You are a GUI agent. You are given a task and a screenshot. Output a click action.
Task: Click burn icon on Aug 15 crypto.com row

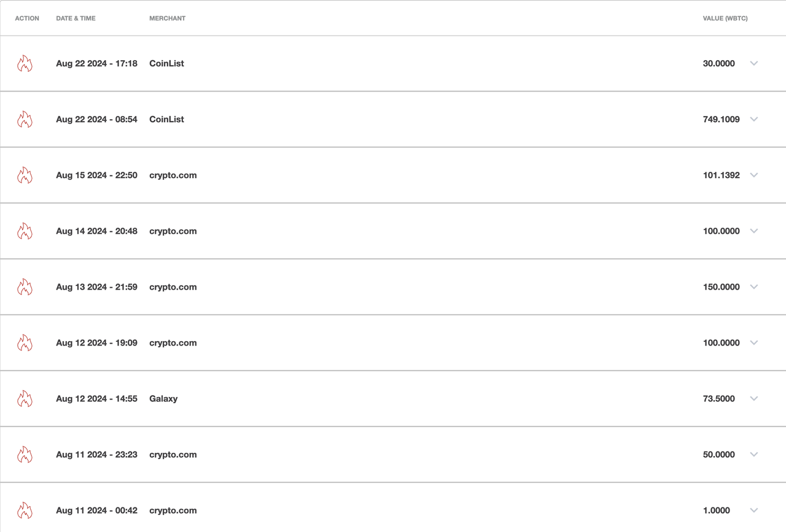(25, 175)
